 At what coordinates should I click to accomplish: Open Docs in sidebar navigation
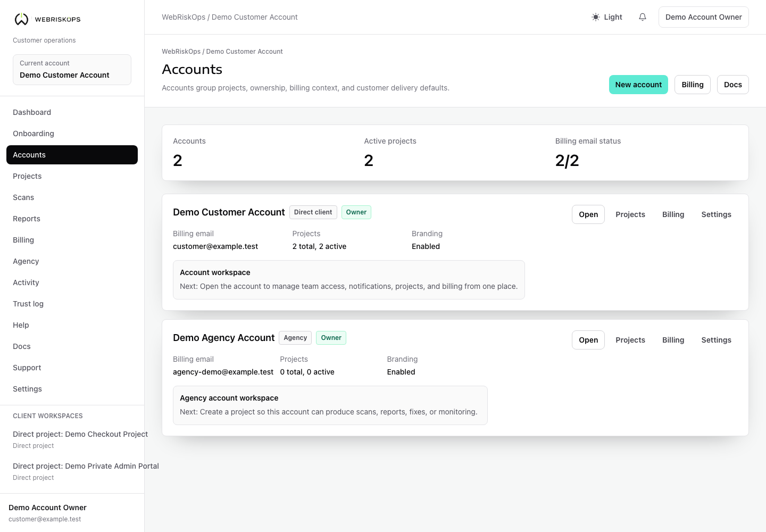pos(72,346)
